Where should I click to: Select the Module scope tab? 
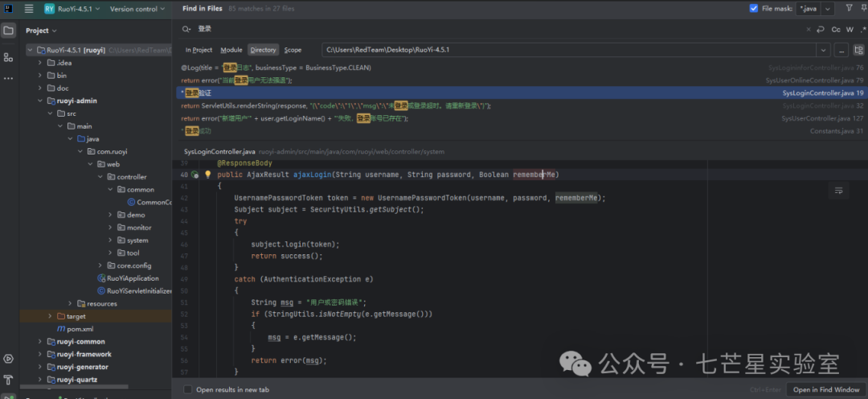click(231, 50)
